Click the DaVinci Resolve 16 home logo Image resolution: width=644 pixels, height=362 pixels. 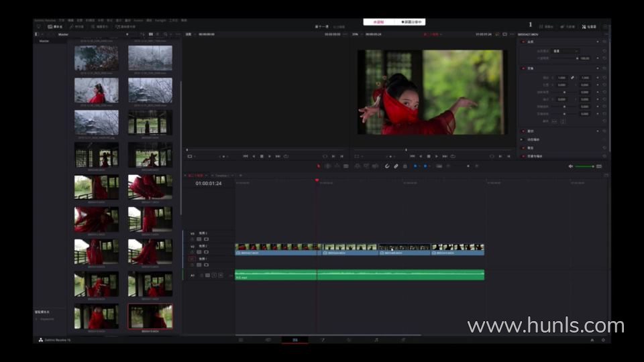click(41, 340)
